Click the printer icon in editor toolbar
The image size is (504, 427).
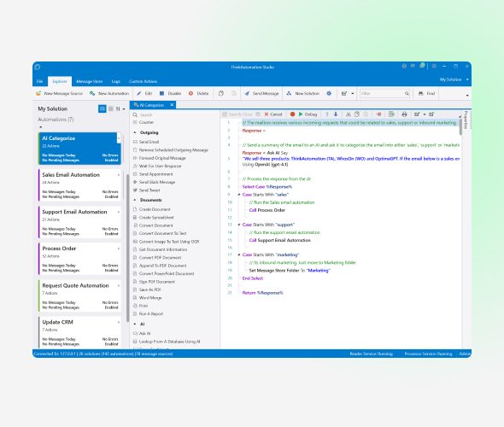[x=404, y=114]
